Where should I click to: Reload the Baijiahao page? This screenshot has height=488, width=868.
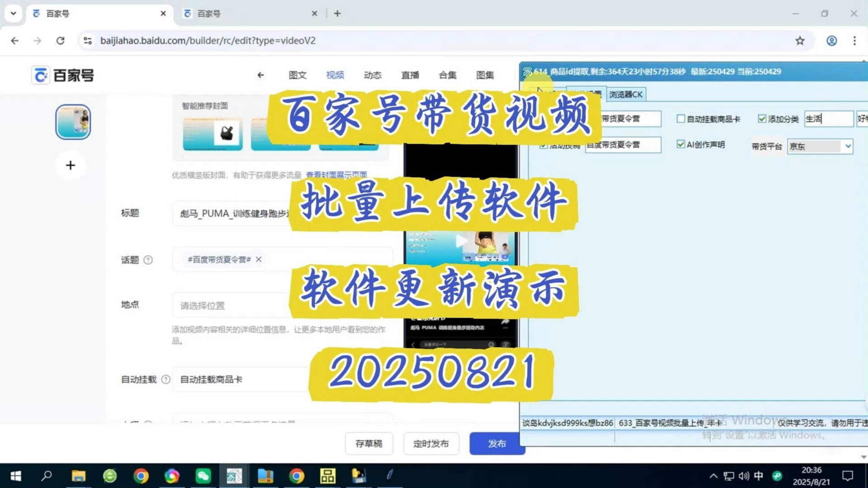pyautogui.click(x=60, y=41)
